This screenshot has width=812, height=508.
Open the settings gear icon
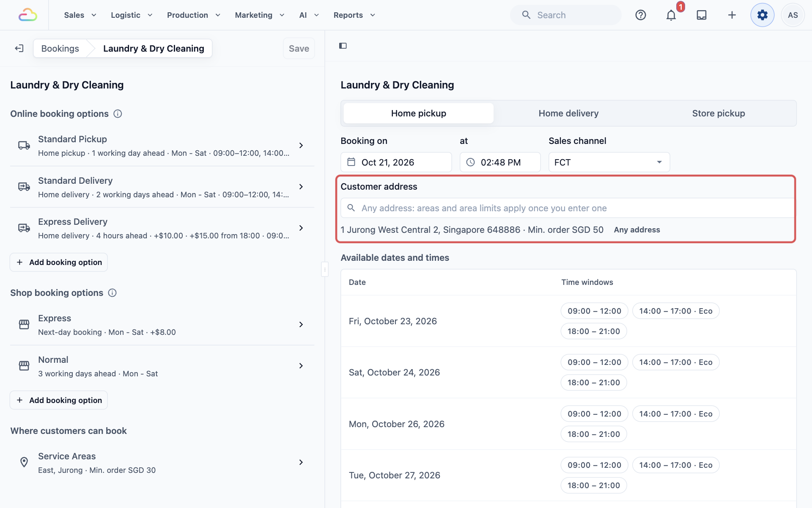pos(763,15)
